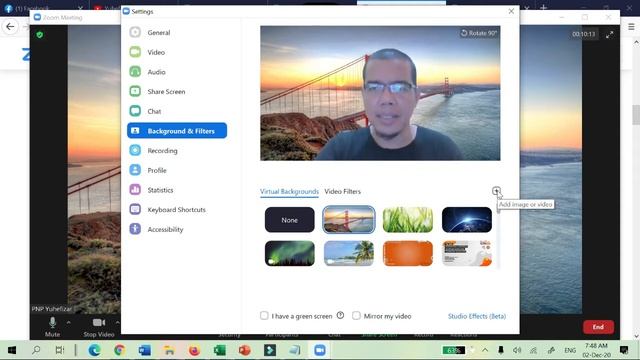This screenshot has width=640, height=360.
Task: Open Profile settings section
Action: [x=157, y=170]
